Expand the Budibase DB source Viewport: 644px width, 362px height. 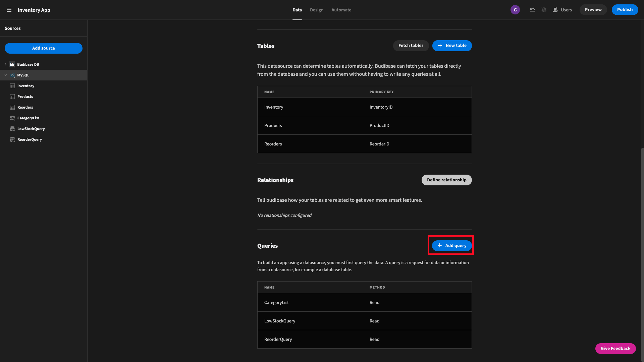tap(5, 64)
